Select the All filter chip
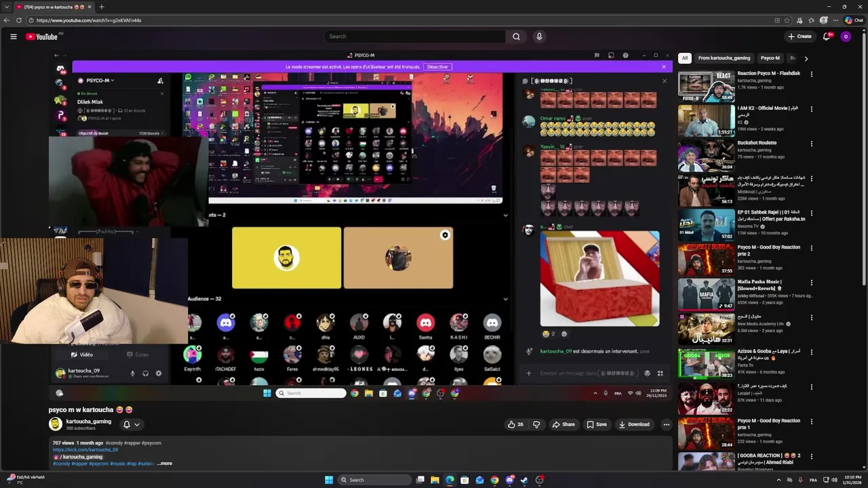This screenshot has height=488, width=868. point(685,58)
